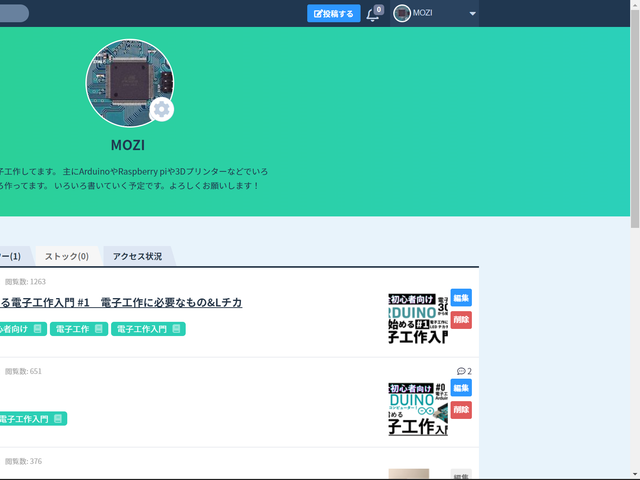
Task: Click the 閲覧数: 376 view count
Action: [x=23, y=461]
